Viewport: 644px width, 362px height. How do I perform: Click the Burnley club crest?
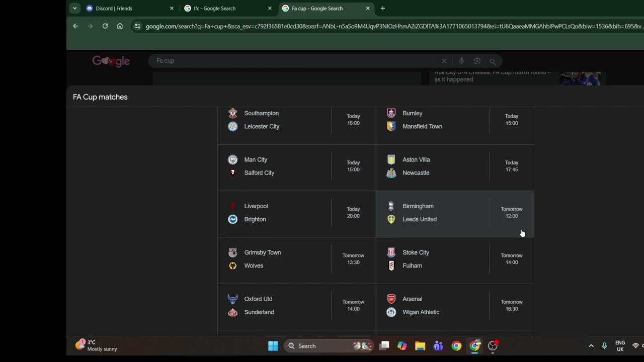[x=391, y=113]
